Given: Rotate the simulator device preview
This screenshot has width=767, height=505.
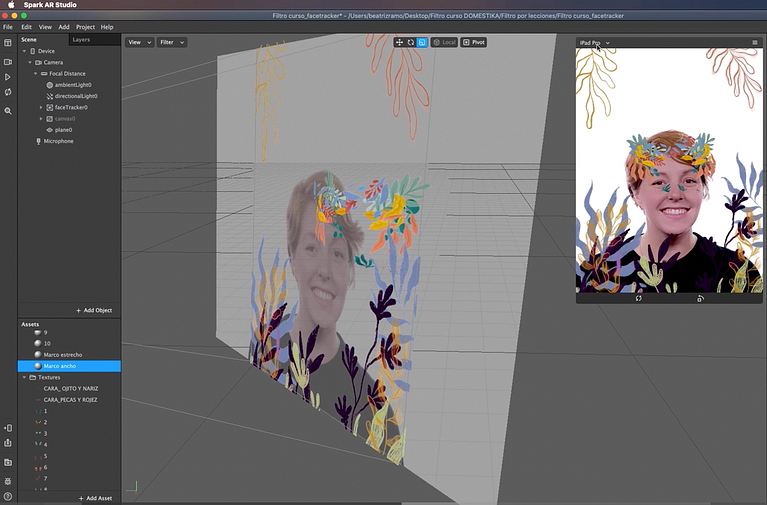Looking at the screenshot, I should (700, 298).
